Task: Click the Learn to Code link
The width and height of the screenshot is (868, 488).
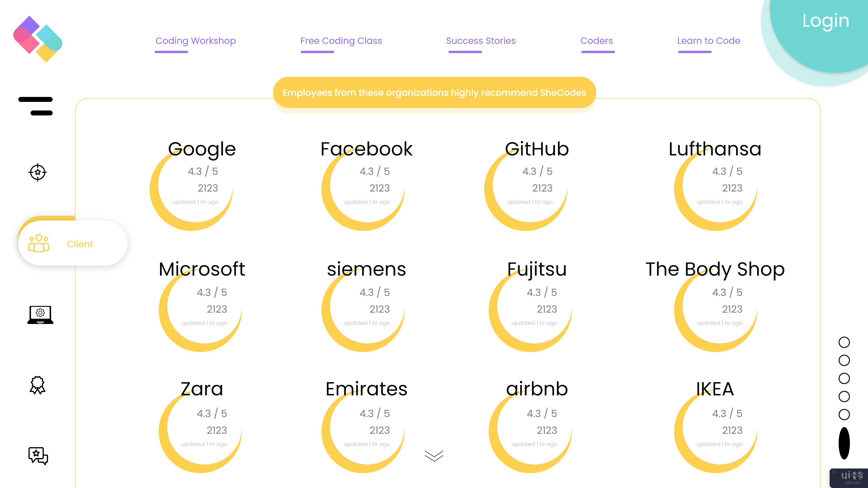Action: tap(709, 41)
